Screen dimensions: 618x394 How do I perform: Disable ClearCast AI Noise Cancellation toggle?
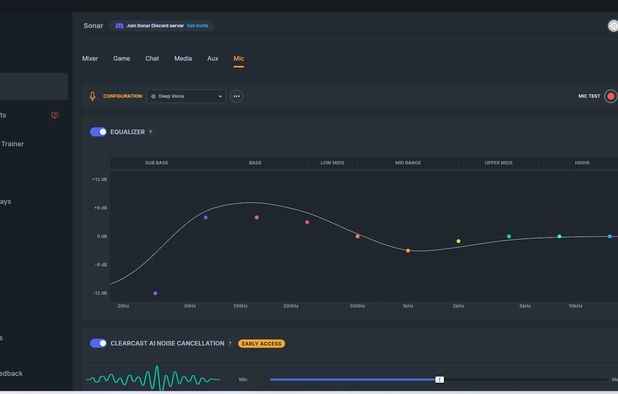coord(98,343)
